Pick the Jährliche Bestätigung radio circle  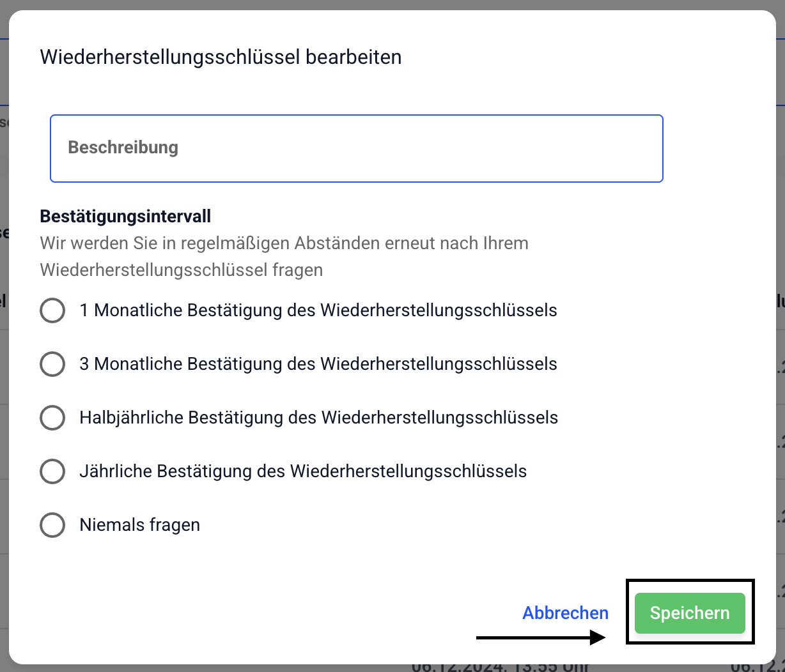(x=52, y=472)
